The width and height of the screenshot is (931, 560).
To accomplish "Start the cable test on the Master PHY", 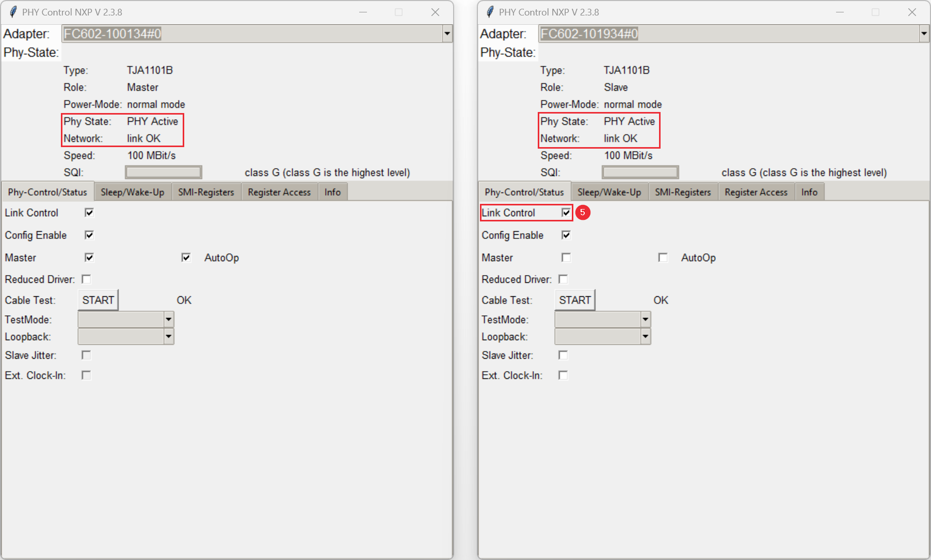I will (x=98, y=299).
